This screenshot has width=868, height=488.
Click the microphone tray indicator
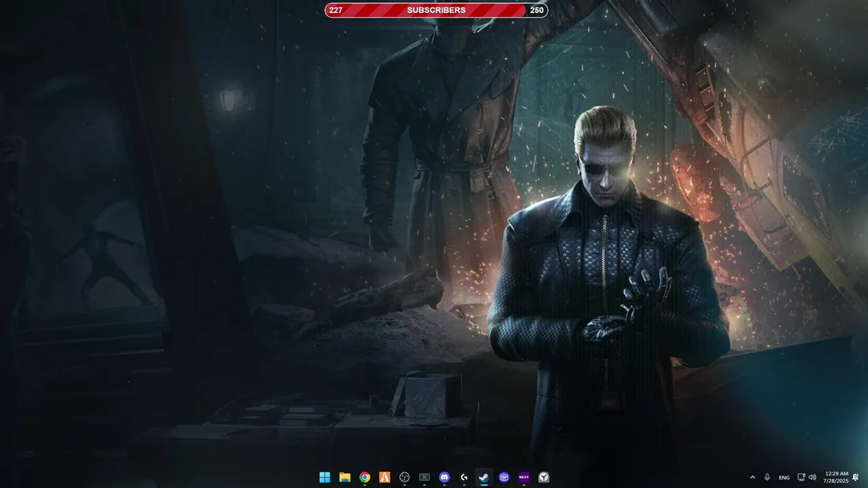click(x=767, y=477)
